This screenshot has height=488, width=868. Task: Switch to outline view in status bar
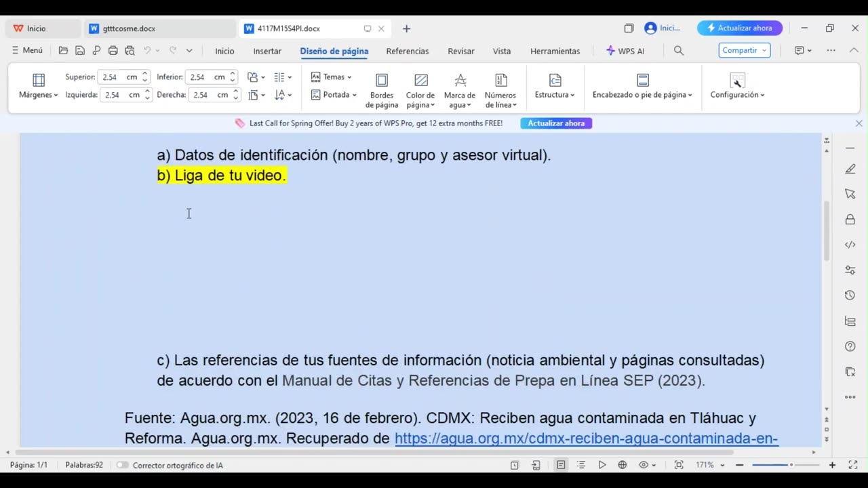[x=581, y=465]
